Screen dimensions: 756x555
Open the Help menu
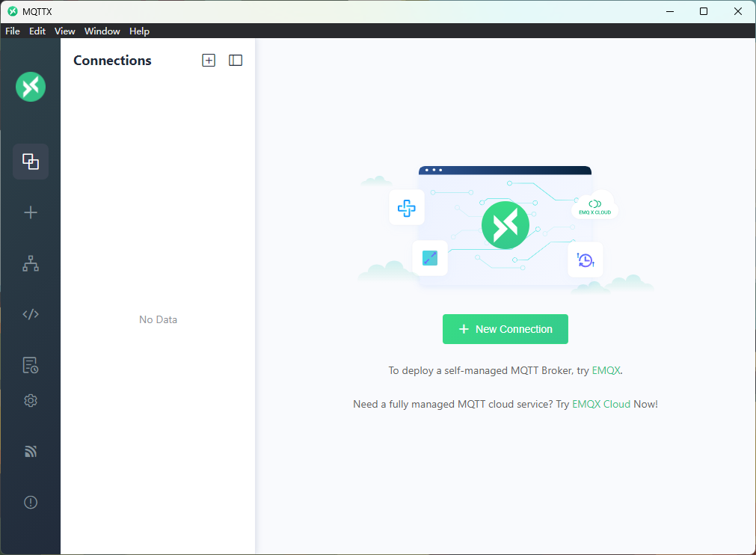(x=139, y=31)
